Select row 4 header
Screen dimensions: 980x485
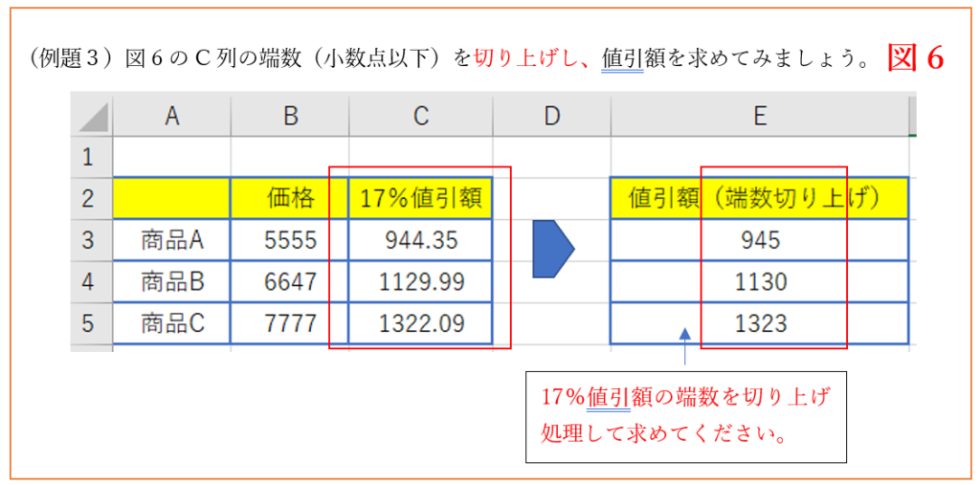coord(90,282)
